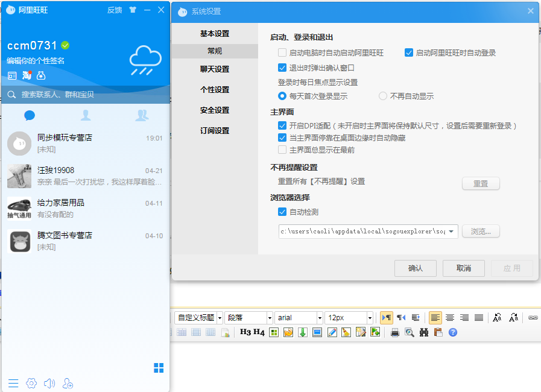Click the broom clear formatting icon
The height and width of the screenshot is (392, 541).
[x=346, y=332]
